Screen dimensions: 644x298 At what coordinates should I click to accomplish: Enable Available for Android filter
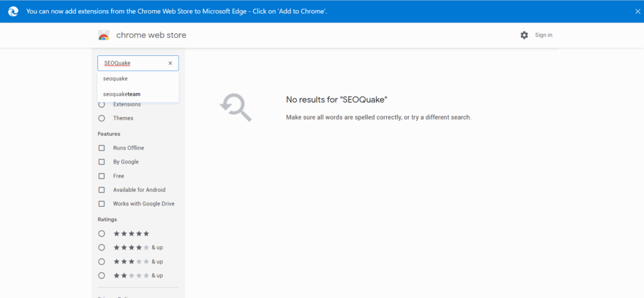[101, 190]
